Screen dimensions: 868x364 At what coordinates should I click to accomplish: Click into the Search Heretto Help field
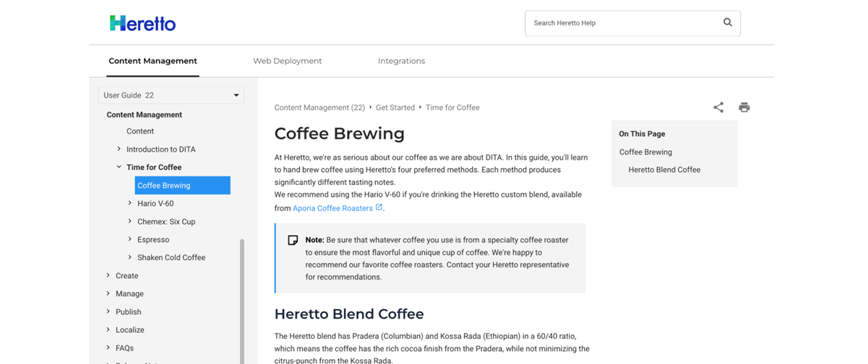click(x=622, y=23)
